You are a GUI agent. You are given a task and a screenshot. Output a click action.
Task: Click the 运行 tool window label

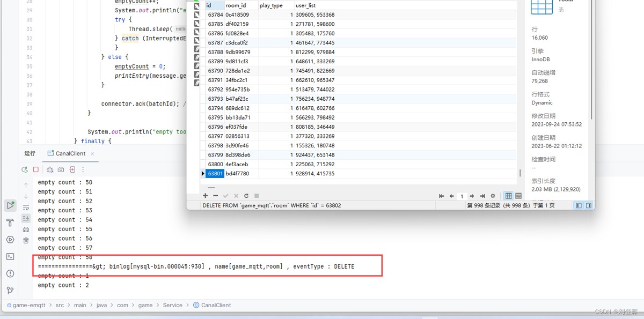(30, 153)
